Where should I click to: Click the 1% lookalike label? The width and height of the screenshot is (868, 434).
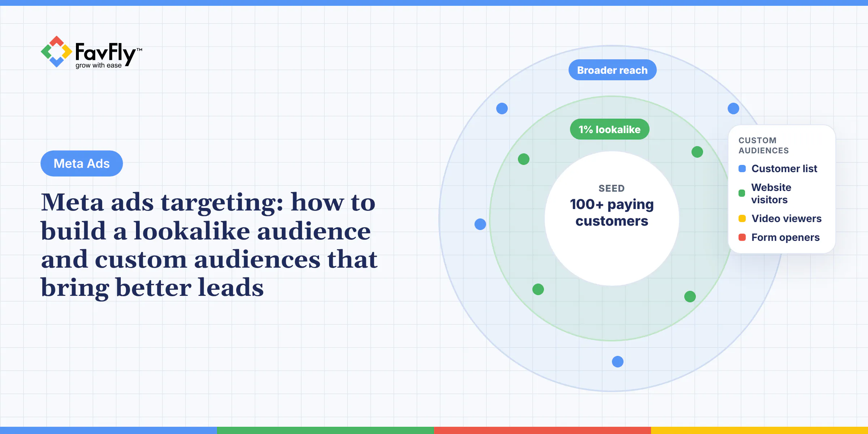click(609, 129)
